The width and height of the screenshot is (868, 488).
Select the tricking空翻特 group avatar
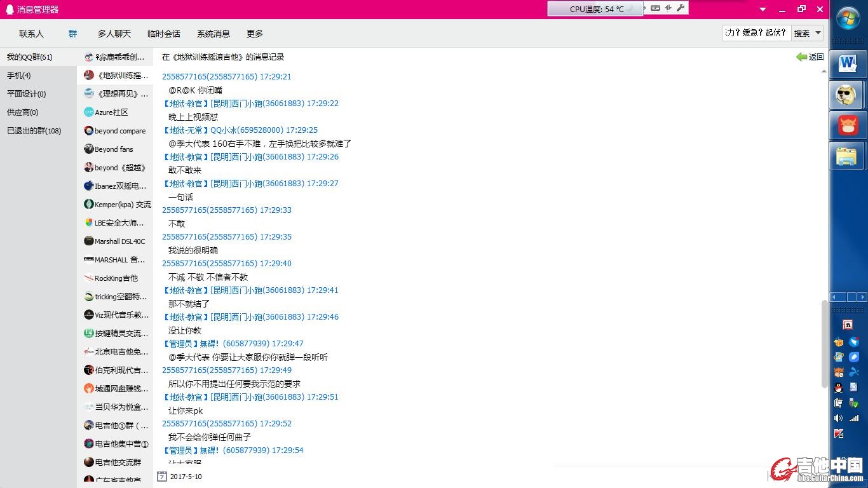click(x=89, y=296)
